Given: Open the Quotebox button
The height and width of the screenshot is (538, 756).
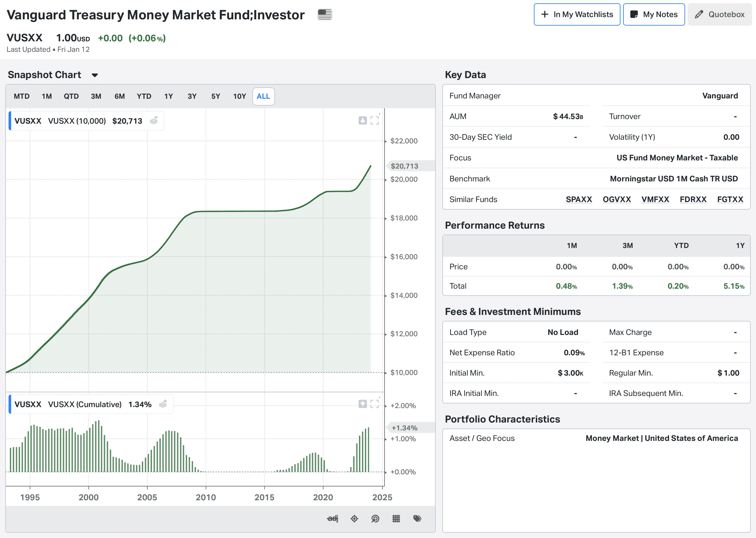Looking at the screenshot, I should click(720, 14).
